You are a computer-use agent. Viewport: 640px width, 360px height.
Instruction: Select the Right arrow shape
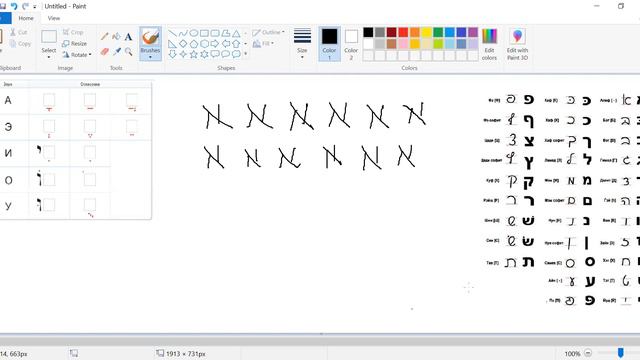tap(215, 44)
